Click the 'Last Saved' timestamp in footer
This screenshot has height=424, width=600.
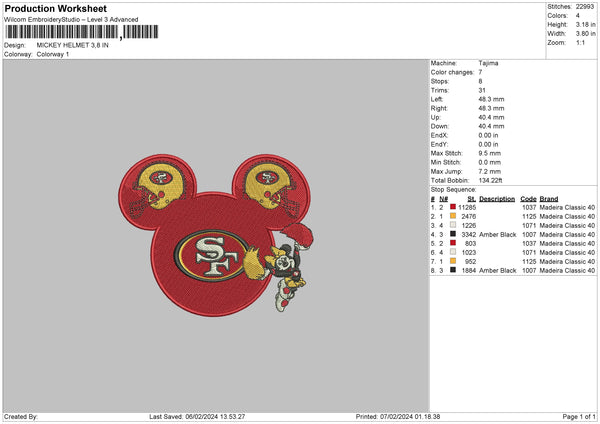coord(197,416)
